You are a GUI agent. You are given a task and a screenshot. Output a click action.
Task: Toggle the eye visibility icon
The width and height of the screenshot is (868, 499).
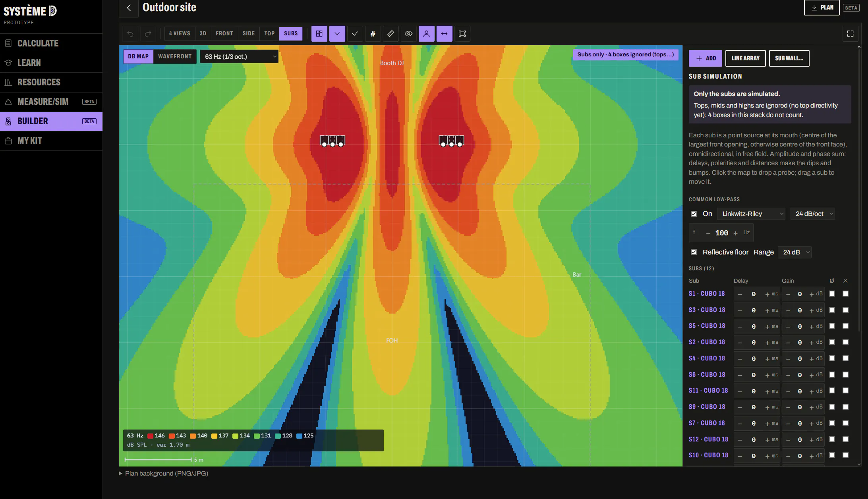408,34
